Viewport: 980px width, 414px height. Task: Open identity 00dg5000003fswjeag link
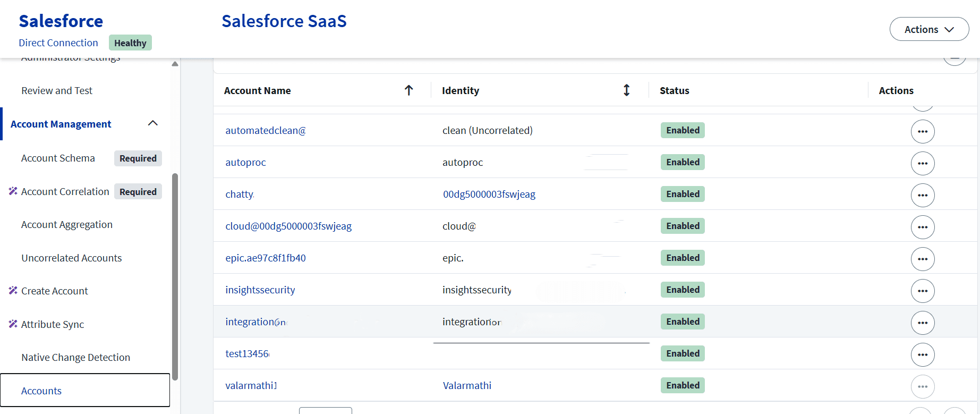click(x=489, y=195)
